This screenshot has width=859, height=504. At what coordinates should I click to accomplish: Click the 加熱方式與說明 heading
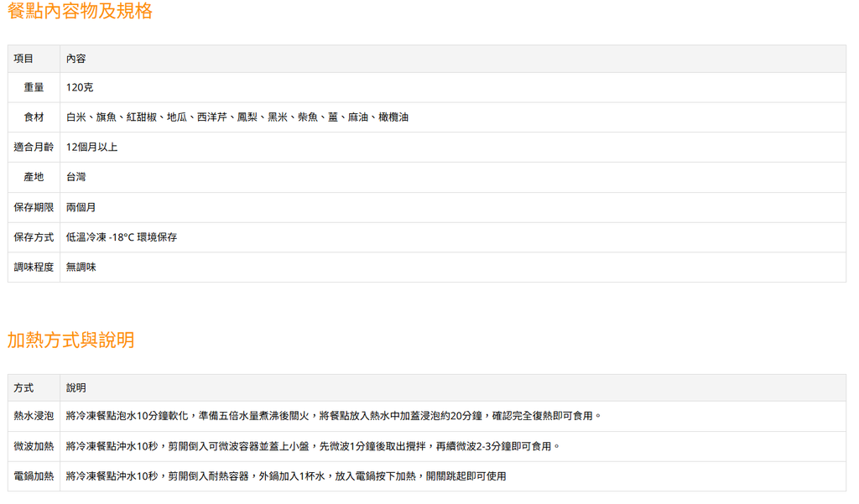click(70, 340)
